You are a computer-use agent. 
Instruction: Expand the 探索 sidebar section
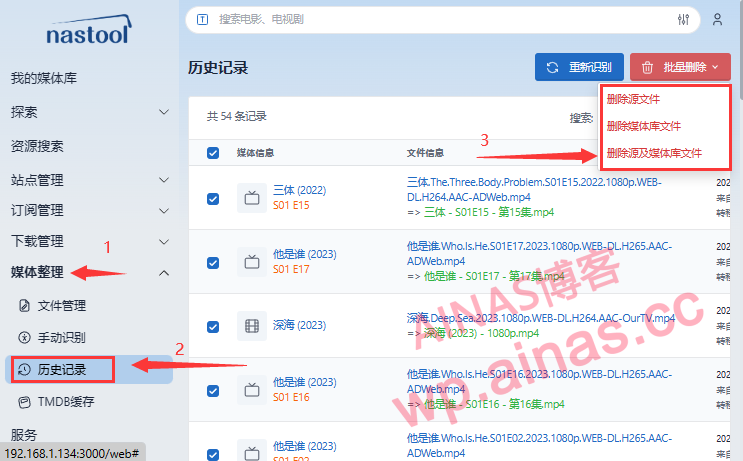click(164, 112)
